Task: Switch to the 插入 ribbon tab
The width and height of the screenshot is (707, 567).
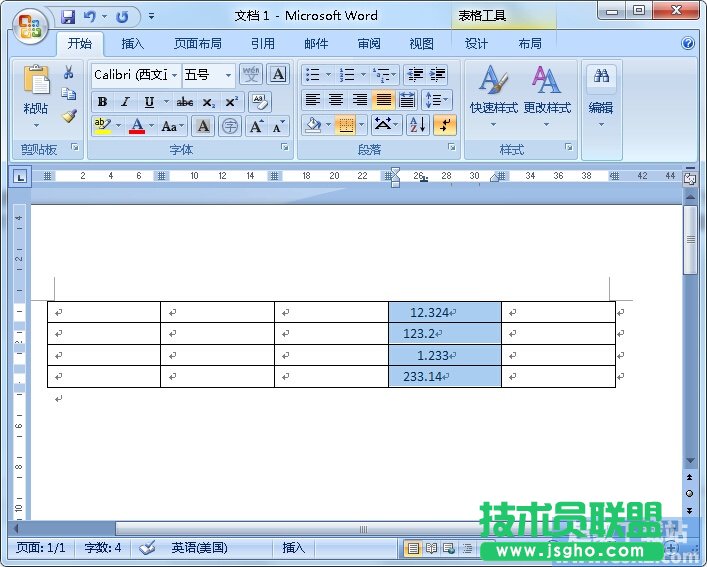Action: 132,44
